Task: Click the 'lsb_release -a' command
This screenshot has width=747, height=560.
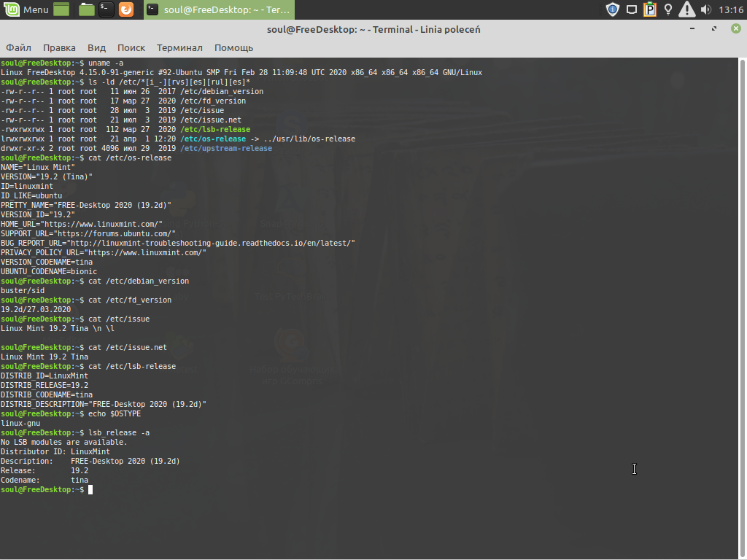Action: [119, 433]
